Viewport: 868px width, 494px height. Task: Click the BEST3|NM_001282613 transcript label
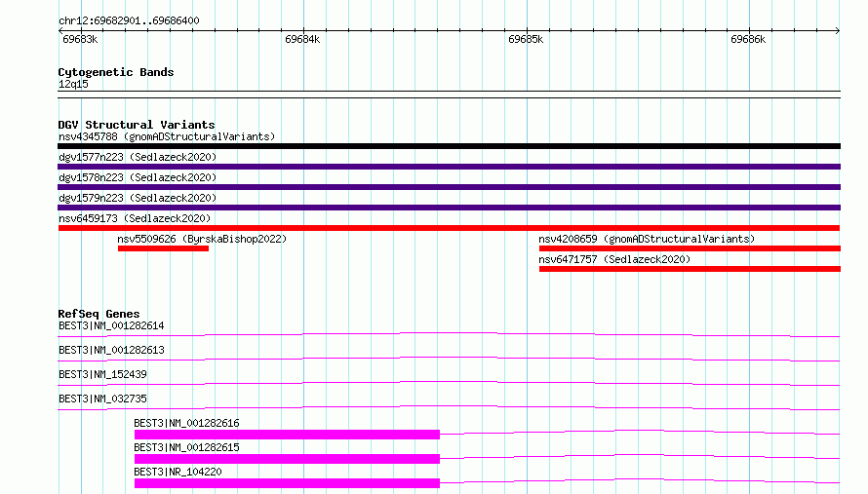(x=111, y=350)
